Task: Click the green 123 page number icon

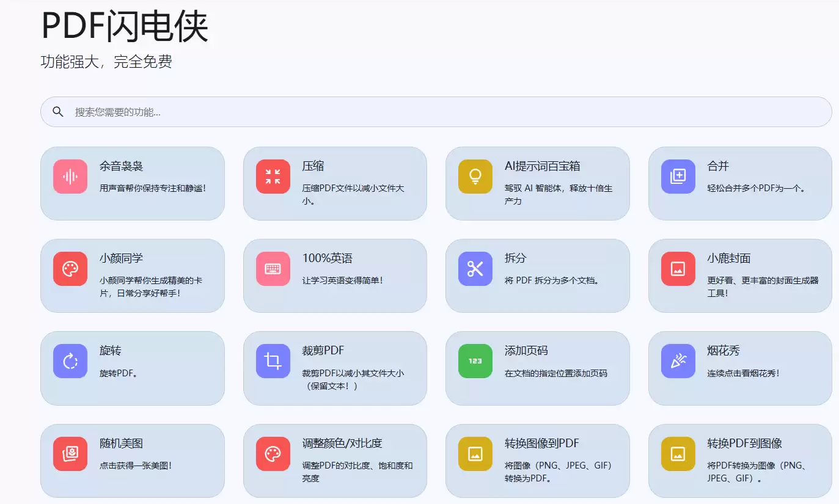Action: click(x=475, y=361)
